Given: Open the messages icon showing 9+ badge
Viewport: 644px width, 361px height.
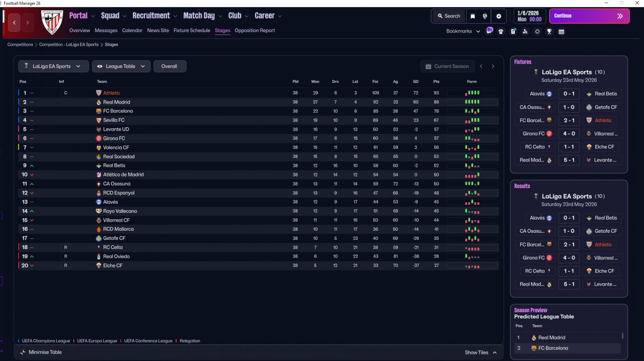Looking at the screenshot, I should click(489, 31).
